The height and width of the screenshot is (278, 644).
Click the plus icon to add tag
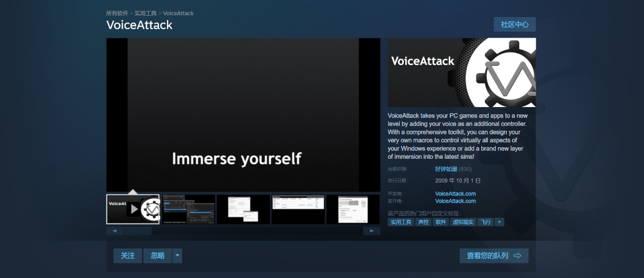pyautogui.click(x=500, y=222)
